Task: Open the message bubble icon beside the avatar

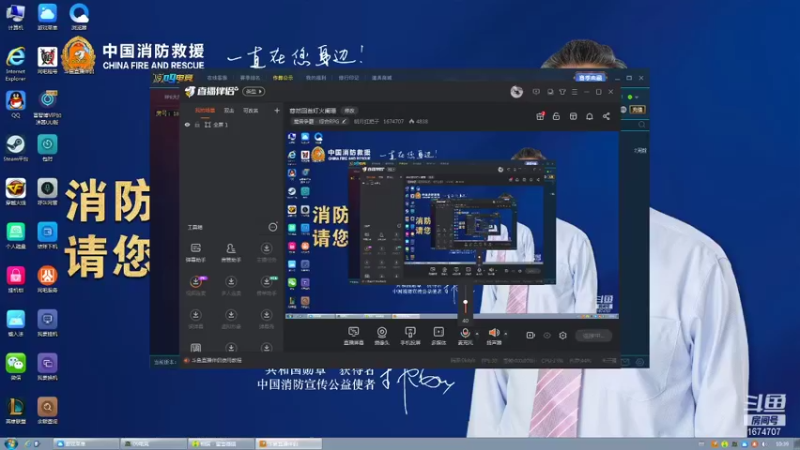Action: tap(536, 92)
